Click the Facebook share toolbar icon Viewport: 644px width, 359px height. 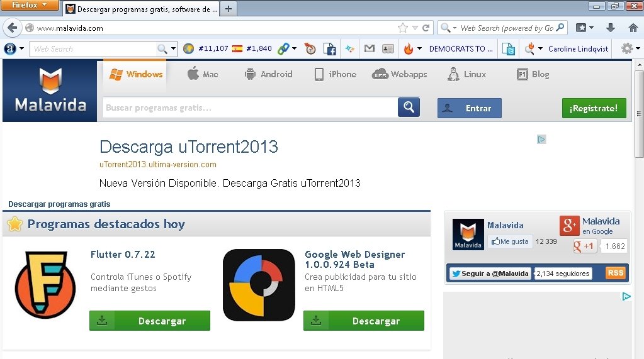(329, 49)
